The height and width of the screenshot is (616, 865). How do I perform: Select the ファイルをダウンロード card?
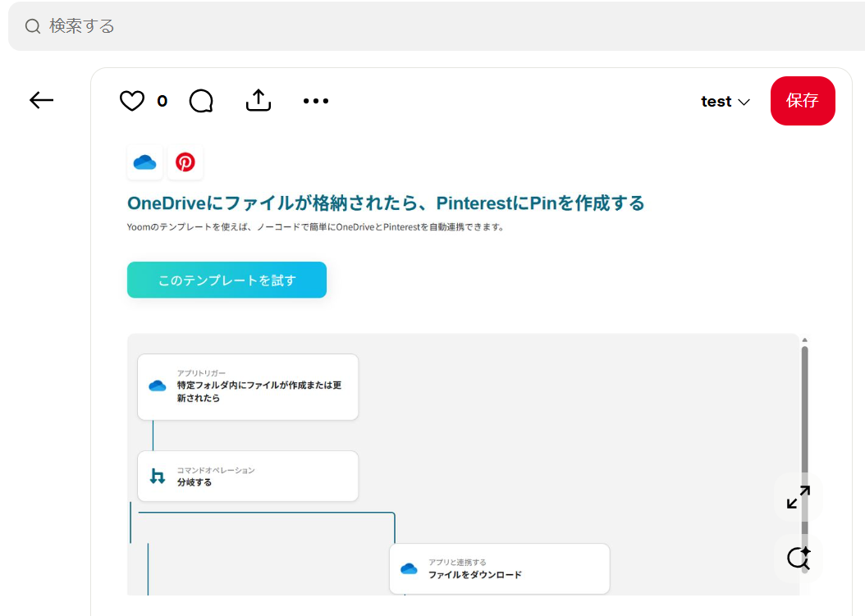click(499, 569)
